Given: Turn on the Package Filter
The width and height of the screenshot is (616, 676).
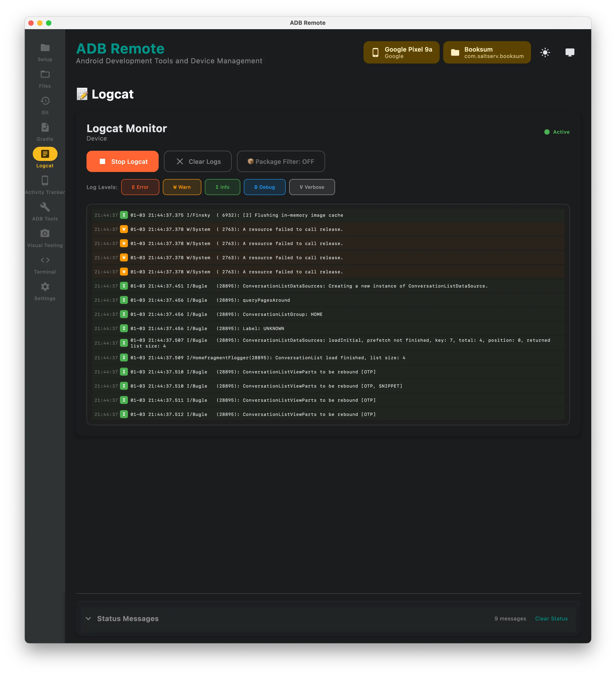Looking at the screenshot, I should tap(281, 161).
